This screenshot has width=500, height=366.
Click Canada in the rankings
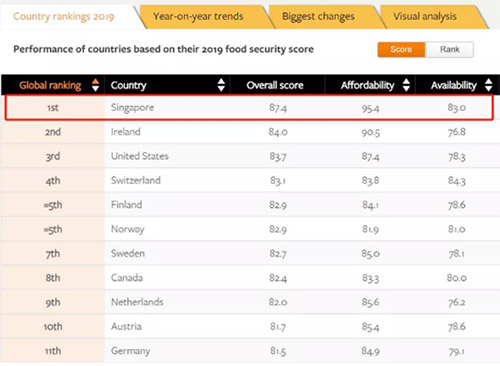click(127, 278)
